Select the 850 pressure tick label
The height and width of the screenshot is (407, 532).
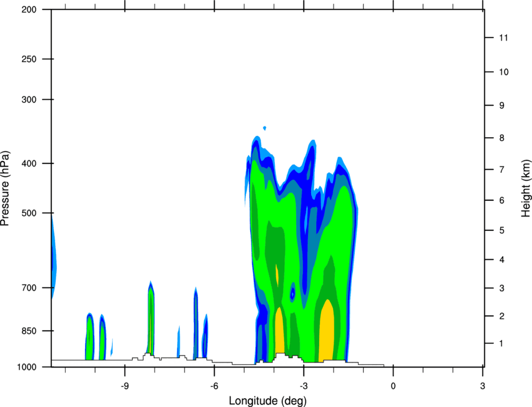tap(29, 331)
